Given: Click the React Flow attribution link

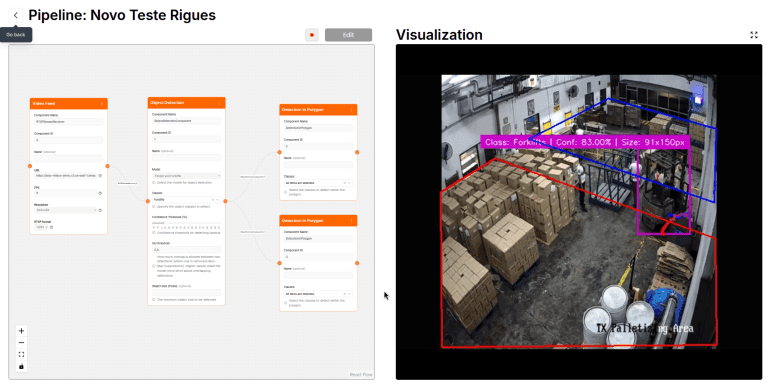Looking at the screenshot, I should pyautogui.click(x=361, y=374).
